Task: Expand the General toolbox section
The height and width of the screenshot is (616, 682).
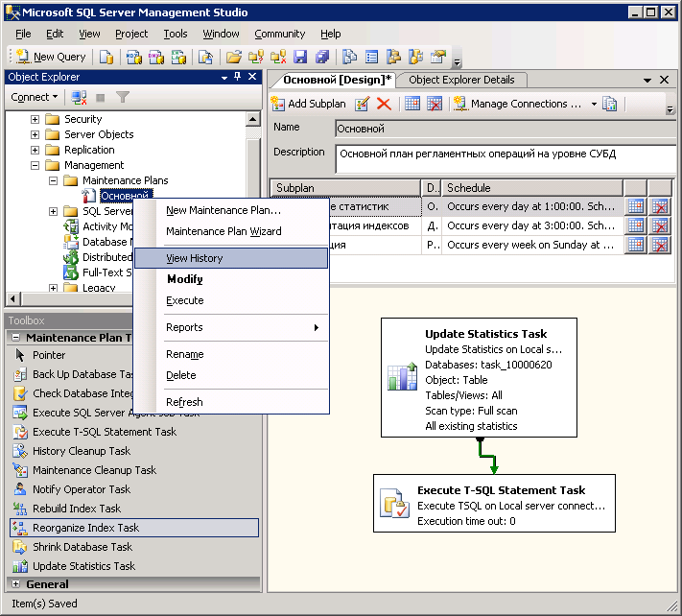Action: (15, 583)
